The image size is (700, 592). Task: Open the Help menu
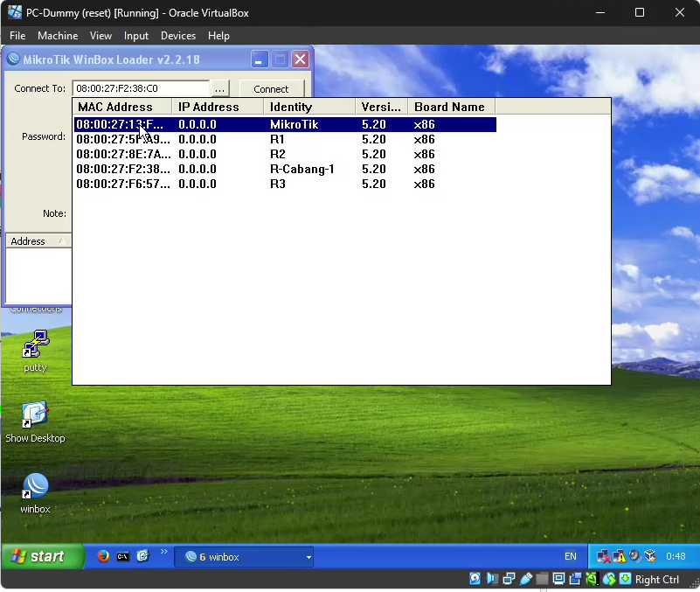point(218,36)
